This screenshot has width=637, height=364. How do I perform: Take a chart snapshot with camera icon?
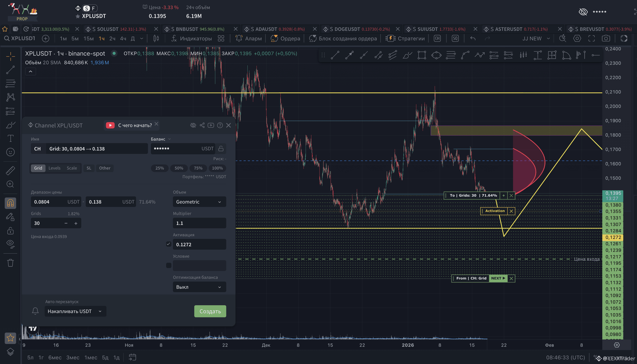(606, 38)
